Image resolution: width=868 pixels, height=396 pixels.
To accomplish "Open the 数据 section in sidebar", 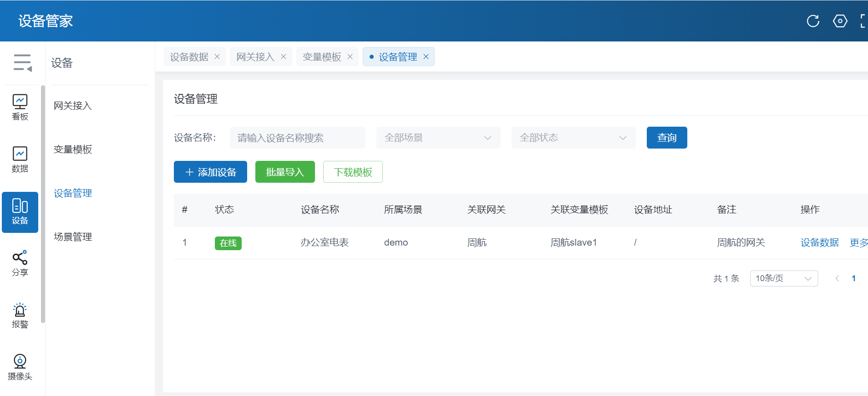I will pos(20,159).
